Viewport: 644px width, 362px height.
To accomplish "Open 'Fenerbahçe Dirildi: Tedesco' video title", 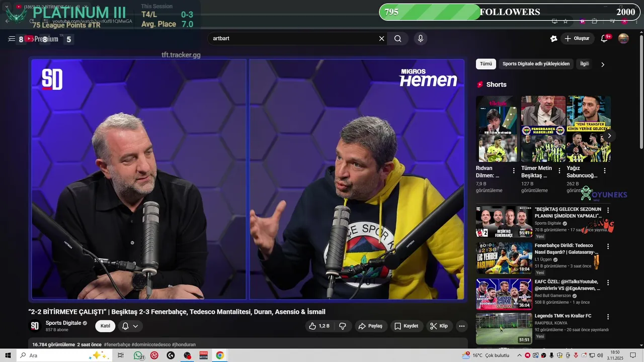I will point(567,249).
